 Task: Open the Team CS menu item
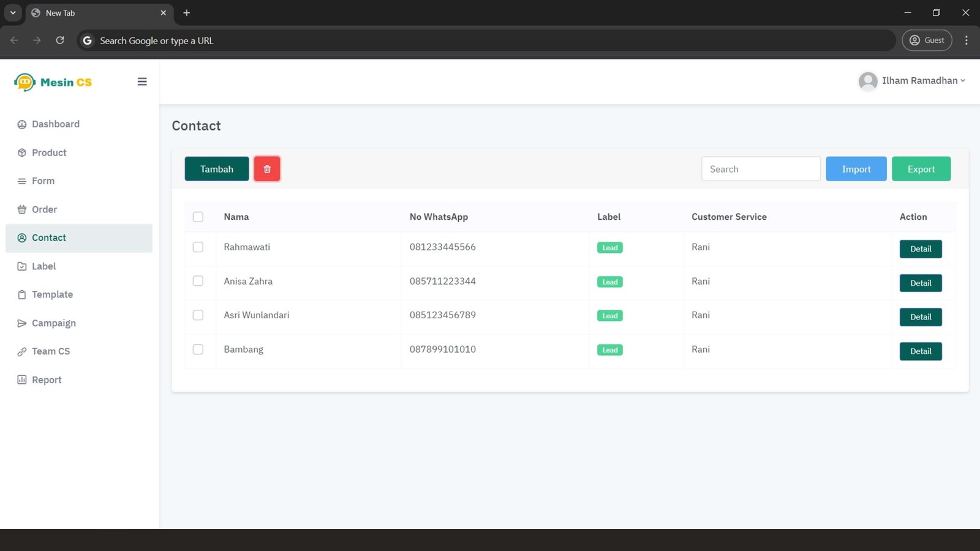[51, 351]
